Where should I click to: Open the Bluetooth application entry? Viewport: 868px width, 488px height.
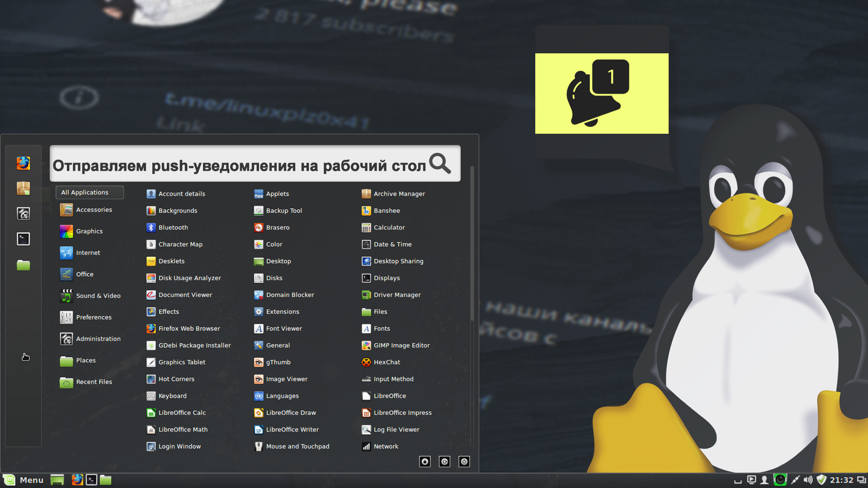click(173, 227)
